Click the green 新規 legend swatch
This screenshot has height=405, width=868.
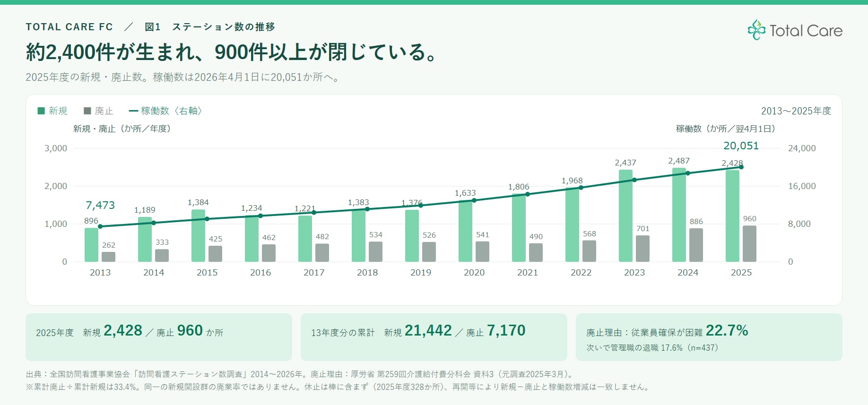[41, 111]
